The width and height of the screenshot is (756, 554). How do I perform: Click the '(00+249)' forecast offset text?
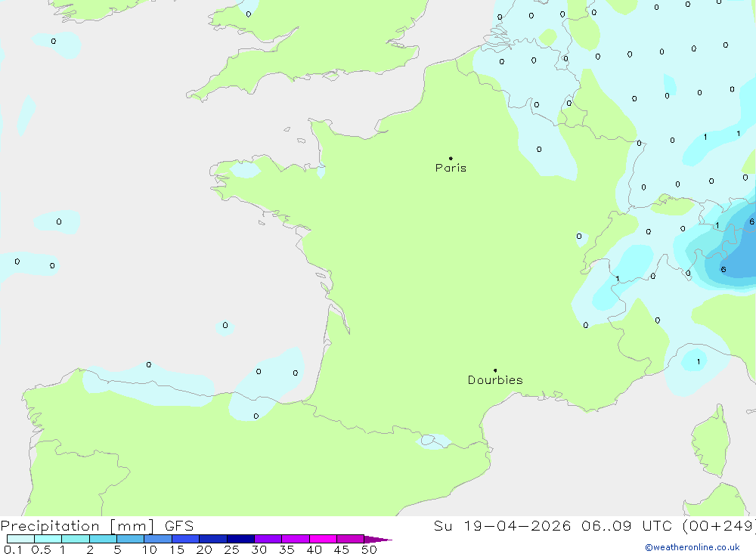pyautogui.click(x=720, y=525)
